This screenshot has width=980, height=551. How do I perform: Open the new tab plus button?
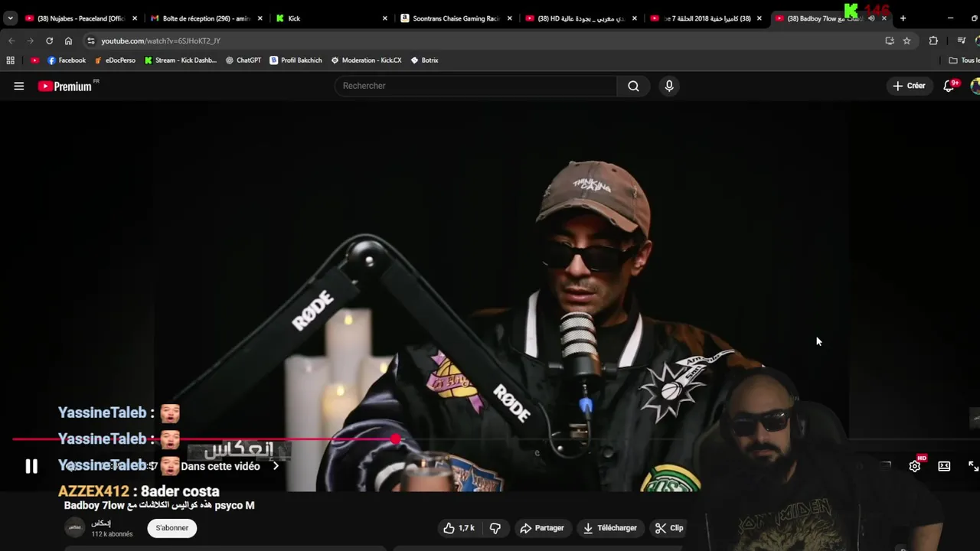903,18
